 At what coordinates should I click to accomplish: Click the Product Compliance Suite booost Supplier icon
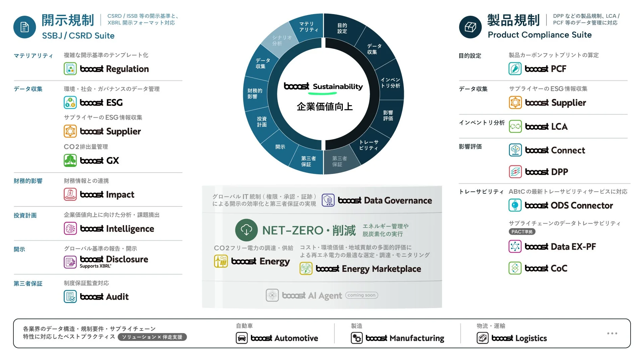click(x=515, y=103)
